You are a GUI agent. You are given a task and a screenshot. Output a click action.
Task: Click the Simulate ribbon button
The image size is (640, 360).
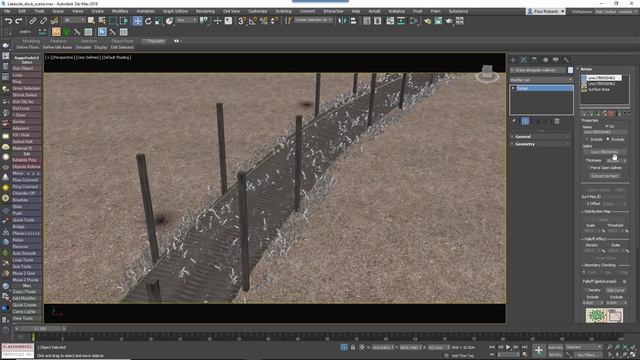83,47
